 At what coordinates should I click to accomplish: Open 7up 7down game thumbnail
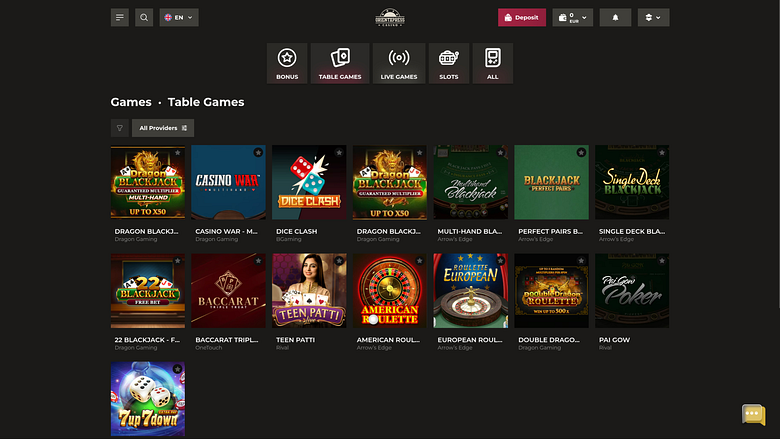[x=148, y=399]
